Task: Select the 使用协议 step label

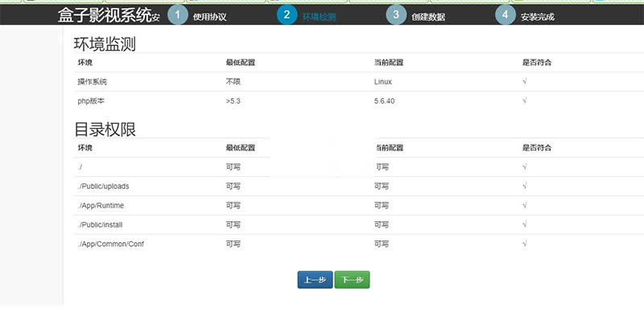Action: 209,17
